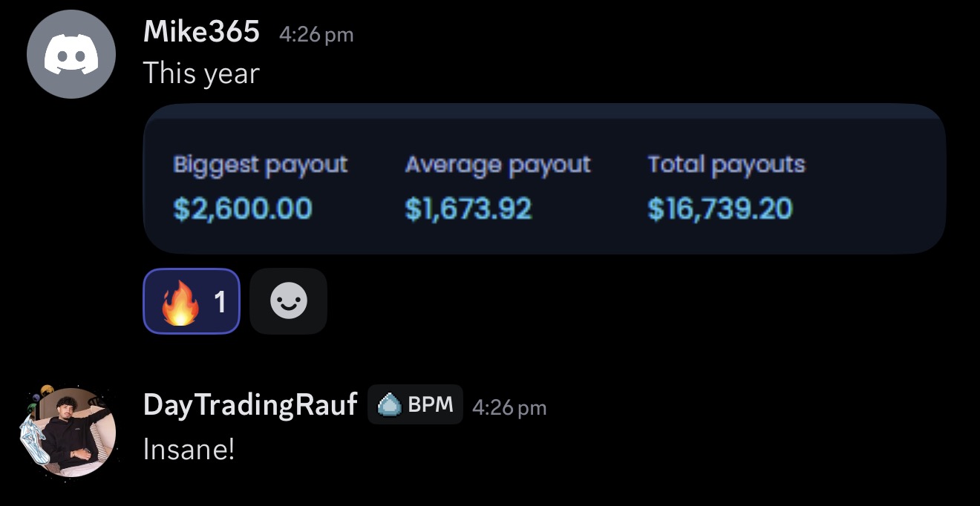Open the payout stats image attachment
This screenshot has width=980, height=506.
coord(544,179)
